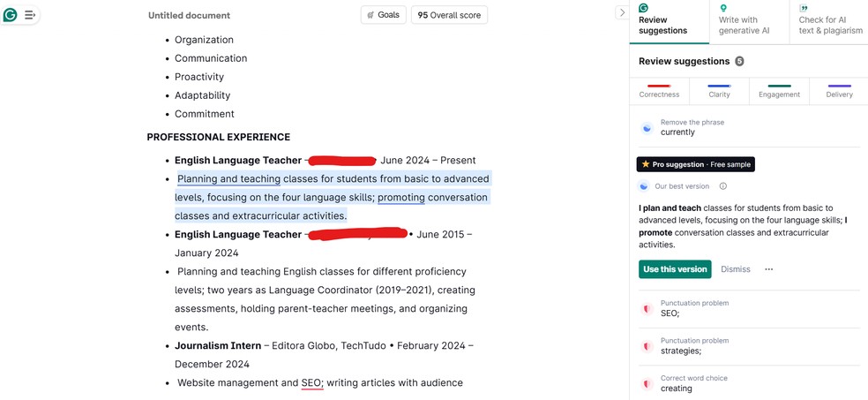Click Use this version button

coord(675,269)
